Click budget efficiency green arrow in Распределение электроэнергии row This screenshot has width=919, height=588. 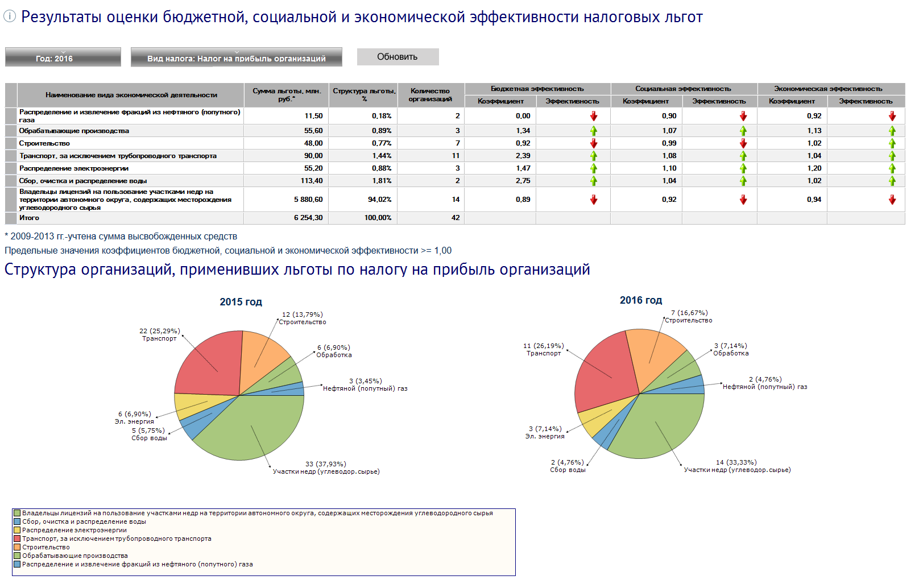[x=594, y=168]
